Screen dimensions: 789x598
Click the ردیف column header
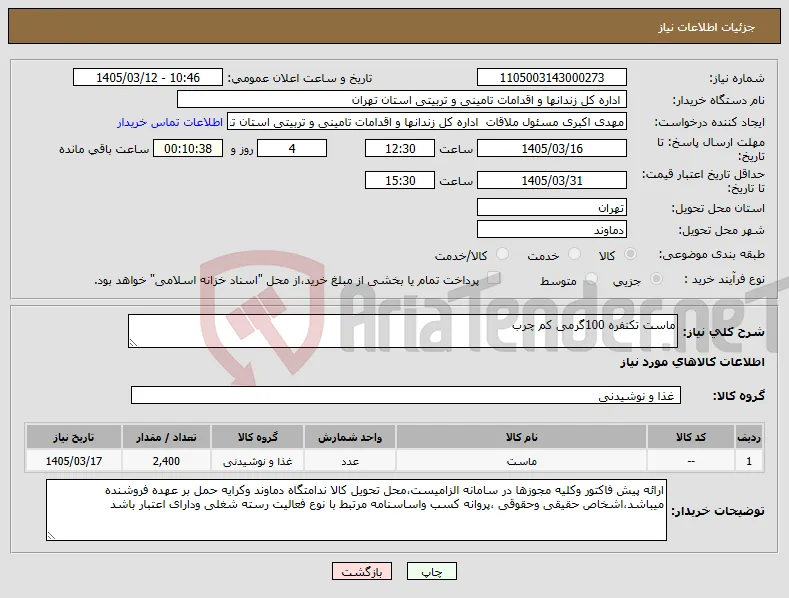click(749, 437)
